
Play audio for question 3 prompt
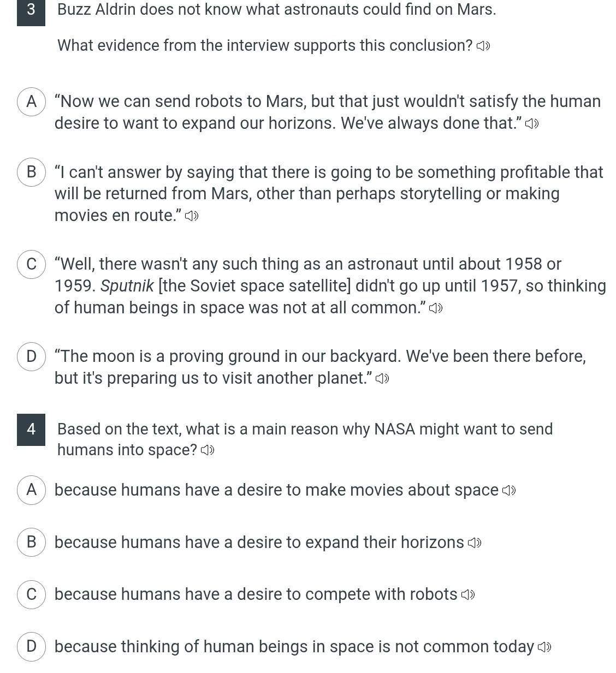(x=483, y=46)
